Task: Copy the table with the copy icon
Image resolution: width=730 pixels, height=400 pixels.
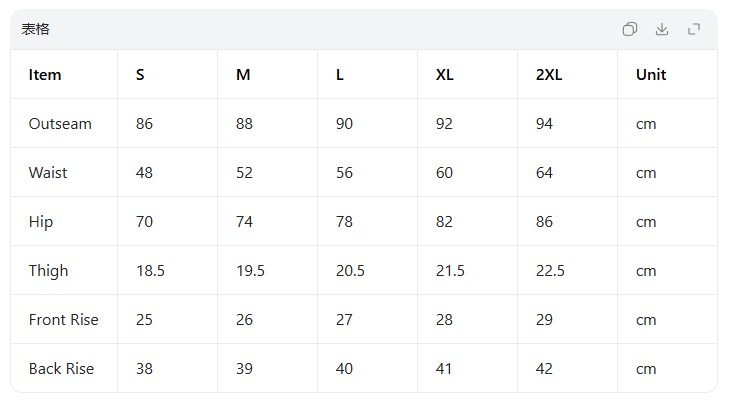Action: click(x=630, y=29)
